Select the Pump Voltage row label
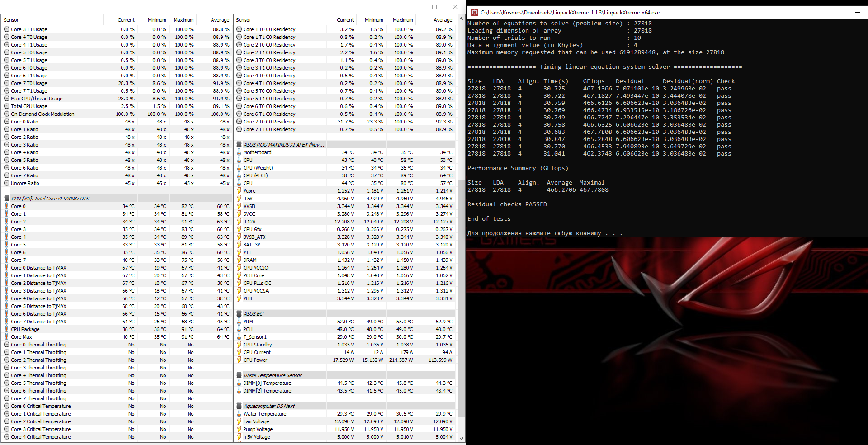Screen dimensions: 868x445 click(x=258, y=429)
